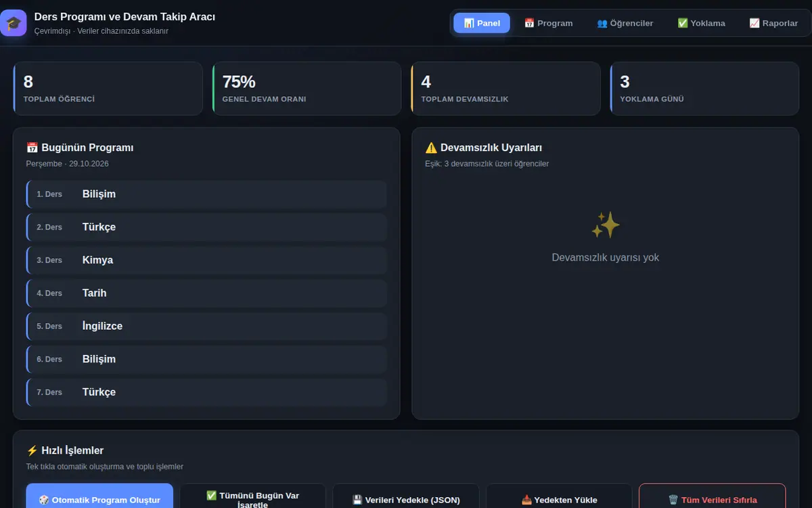This screenshot has height=508, width=812.
Task: Click the Toplam Devamsızlık stat card
Action: coord(505,89)
